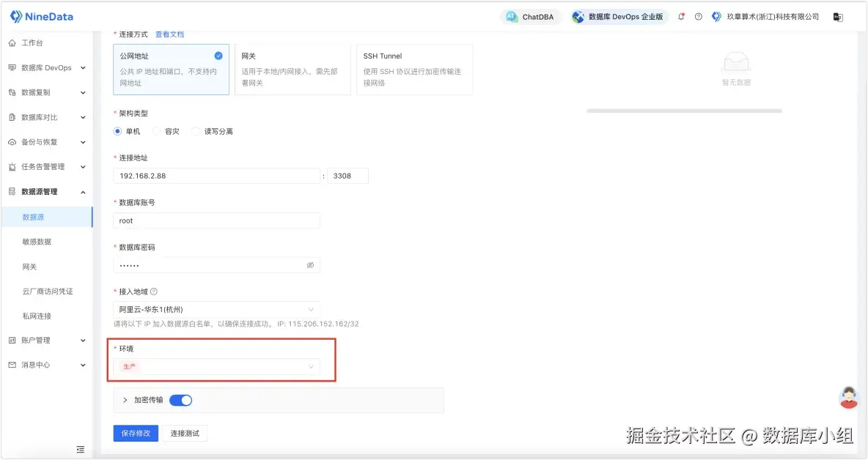Select the 单机 architecture radio button

118,131
